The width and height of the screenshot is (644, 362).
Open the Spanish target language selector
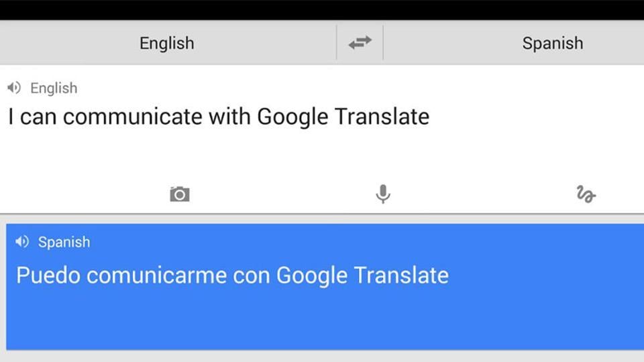coord(552,43)
